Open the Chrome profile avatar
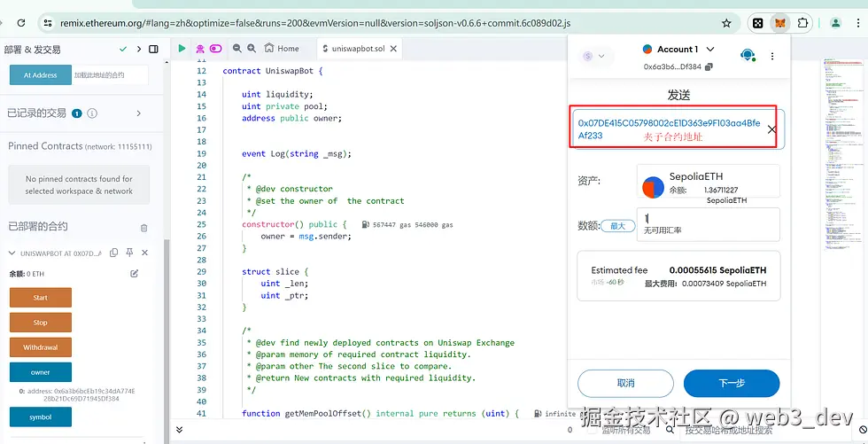 coord(836,23)
